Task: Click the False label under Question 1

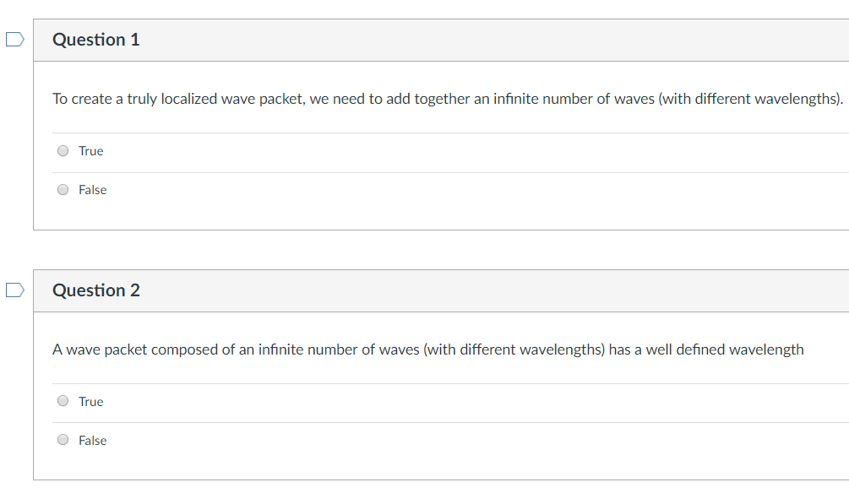Action: (x=92, y=190)
